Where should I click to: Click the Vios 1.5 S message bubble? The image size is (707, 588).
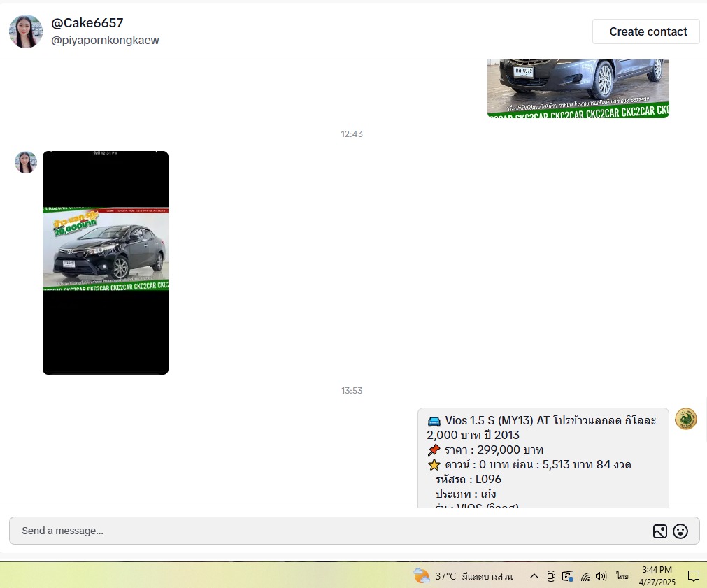543,458
